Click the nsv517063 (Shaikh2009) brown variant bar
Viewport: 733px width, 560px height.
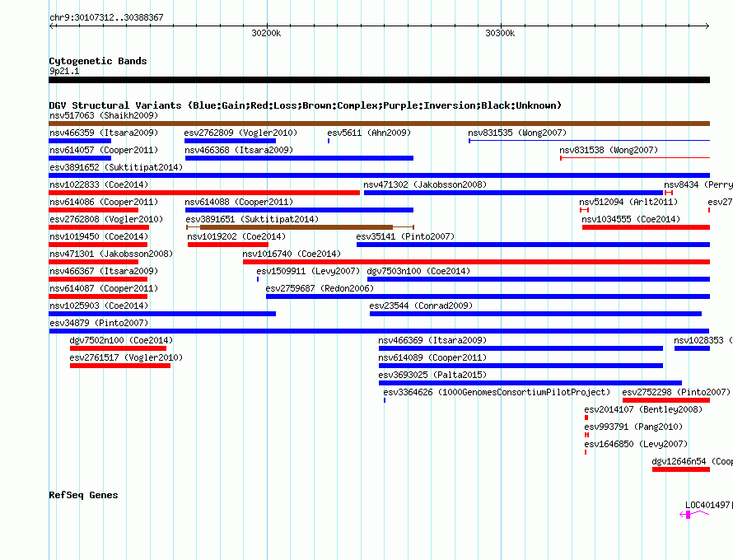pos(379,124)
